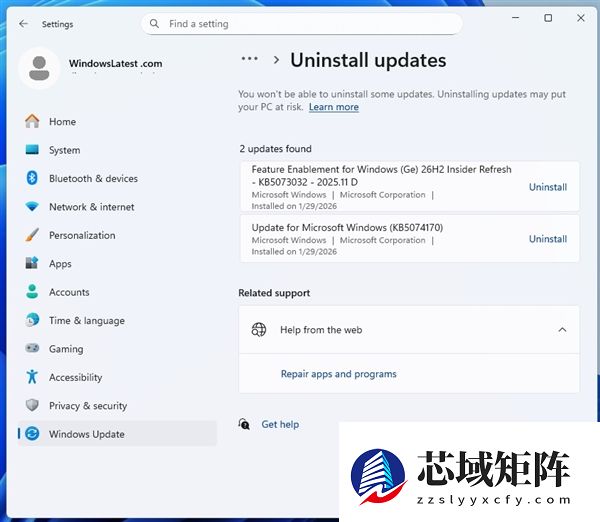Collapse Help from the web section
The width and height of the screenshot is (600, 522).
click(562, 330)
